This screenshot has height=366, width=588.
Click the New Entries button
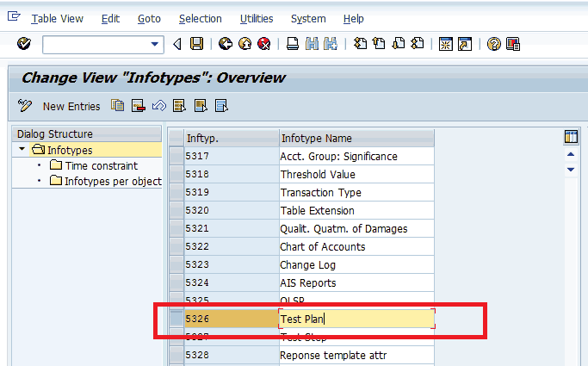click(71, 107)
